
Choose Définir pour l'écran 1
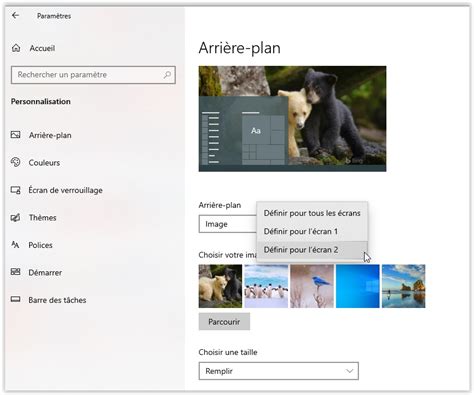[312, 231]
